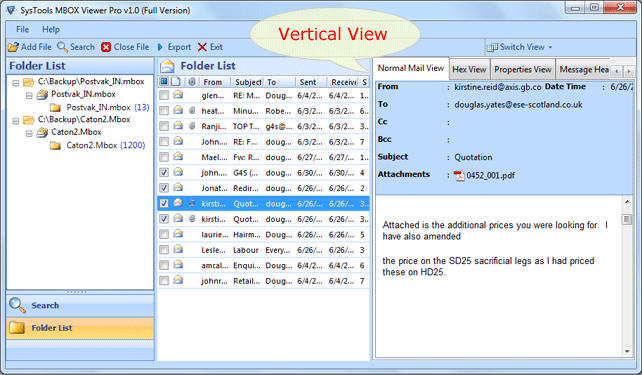Collapse the Postvak_IN.mbox child node

click(x=29, y=96)
